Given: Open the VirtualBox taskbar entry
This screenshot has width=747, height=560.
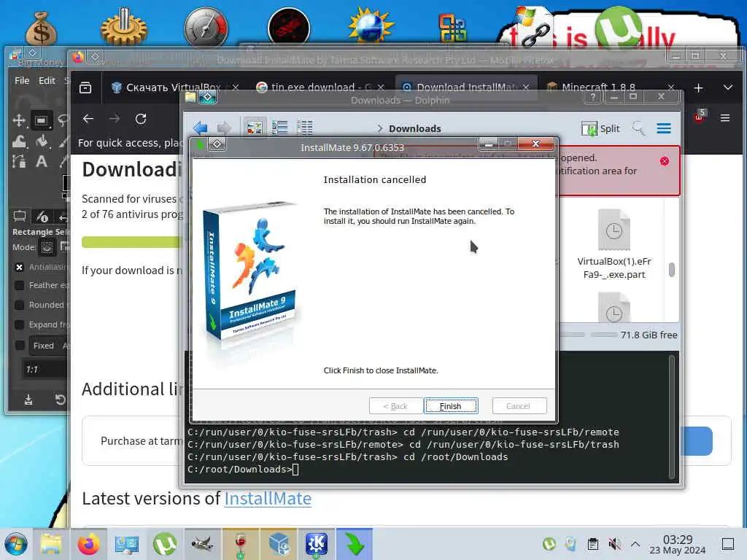Looking at the screenshot, I should tap(279, 544).
